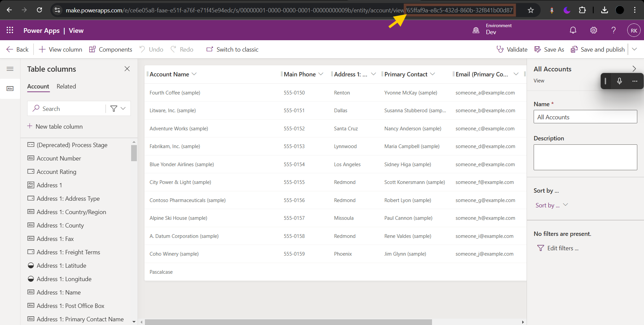644x325 pixels.
Task: Open the notifications bell
Action: pyautogui.click(x=573, y=30)
